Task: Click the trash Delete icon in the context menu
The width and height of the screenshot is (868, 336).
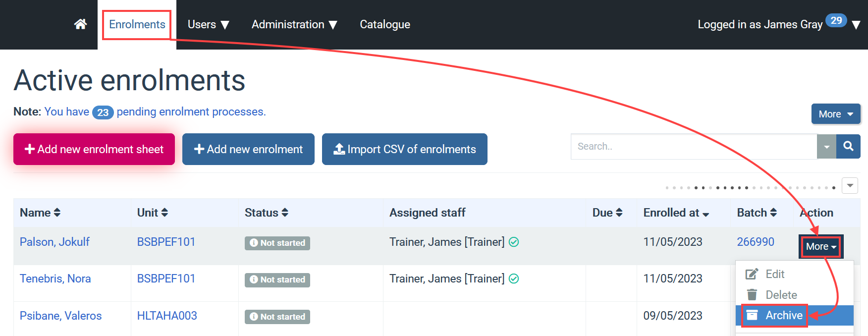Action: pyautogui.click(x=752, y=294)
